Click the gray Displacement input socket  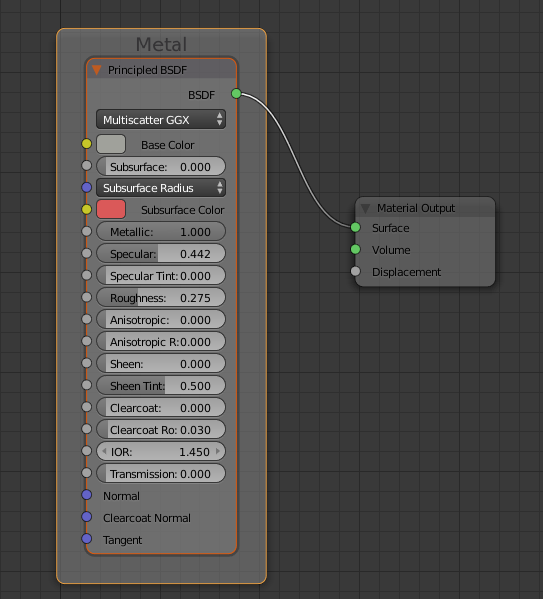(x=355, y=271)
